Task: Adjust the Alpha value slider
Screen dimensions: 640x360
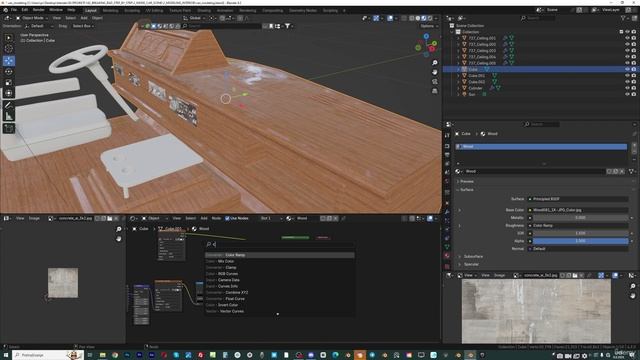Action: pyautogui.click(x=580, y=241)
